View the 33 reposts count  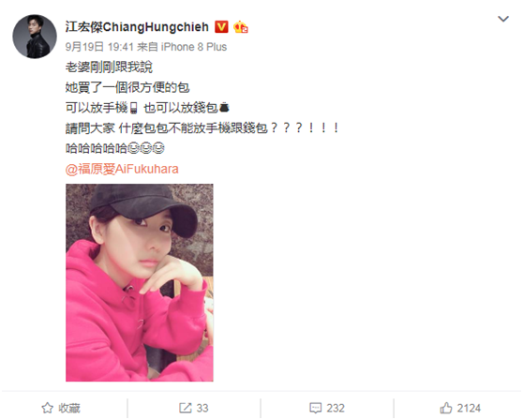(202, 408)
